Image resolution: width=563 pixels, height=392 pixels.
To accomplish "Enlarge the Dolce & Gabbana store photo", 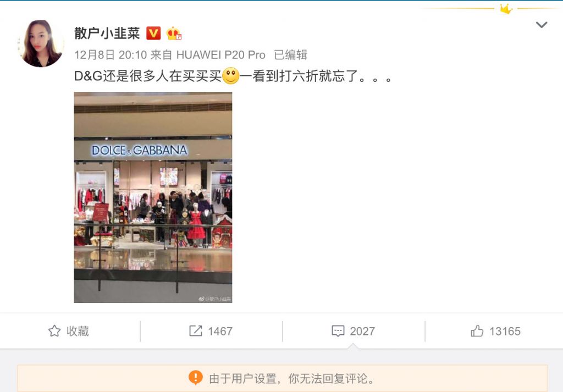I will tap(153, 197).
